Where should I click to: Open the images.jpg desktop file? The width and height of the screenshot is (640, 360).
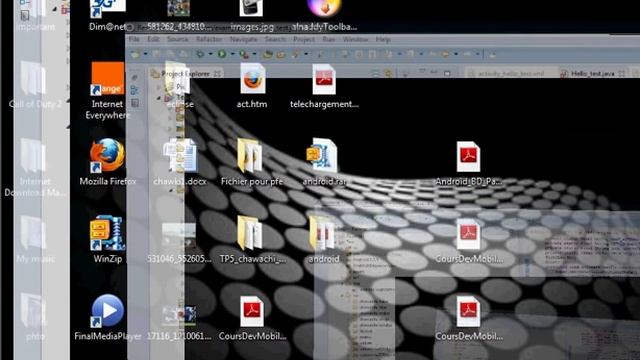tap(251, 15)
